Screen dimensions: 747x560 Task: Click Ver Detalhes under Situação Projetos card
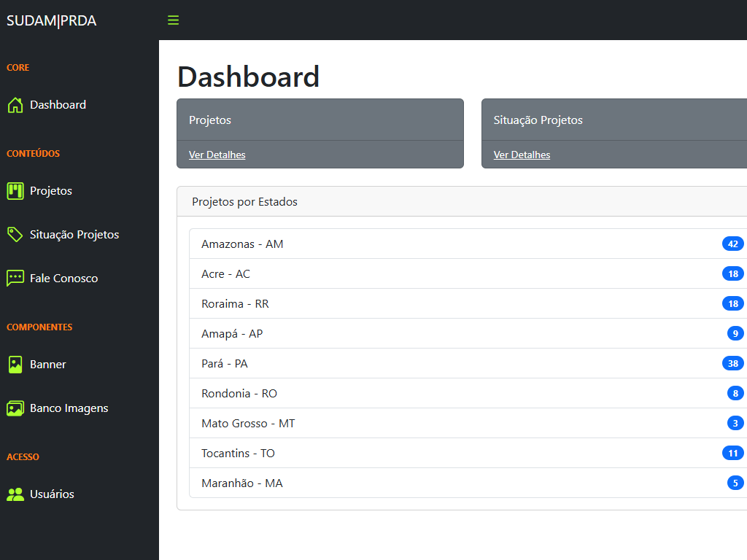pyautogui.click(x=522, y=155)
